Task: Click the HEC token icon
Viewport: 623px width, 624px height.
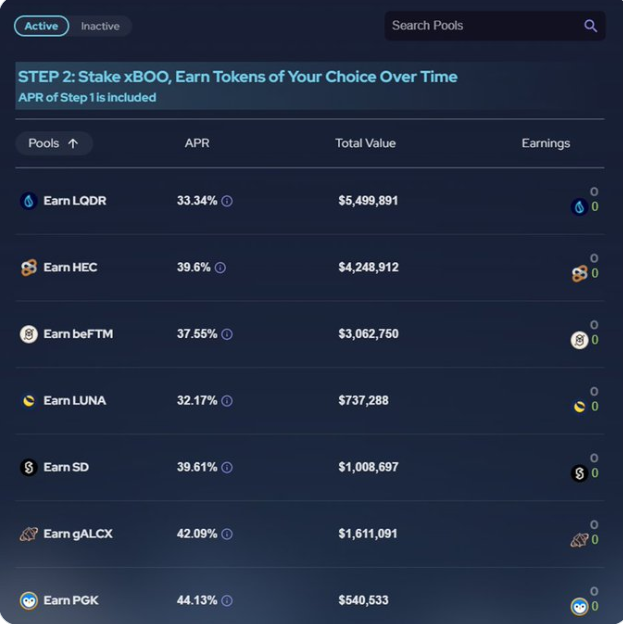Action: click(x=29, y=268)
